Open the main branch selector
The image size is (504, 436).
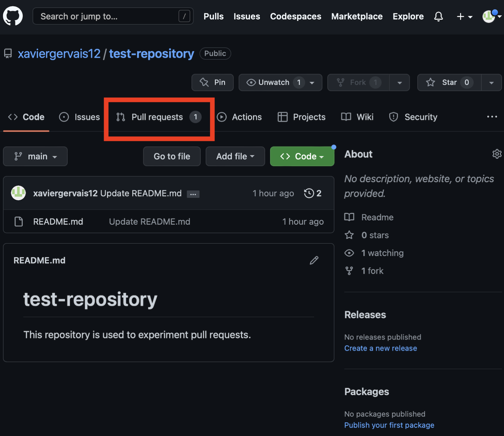[x=35, y=156]
